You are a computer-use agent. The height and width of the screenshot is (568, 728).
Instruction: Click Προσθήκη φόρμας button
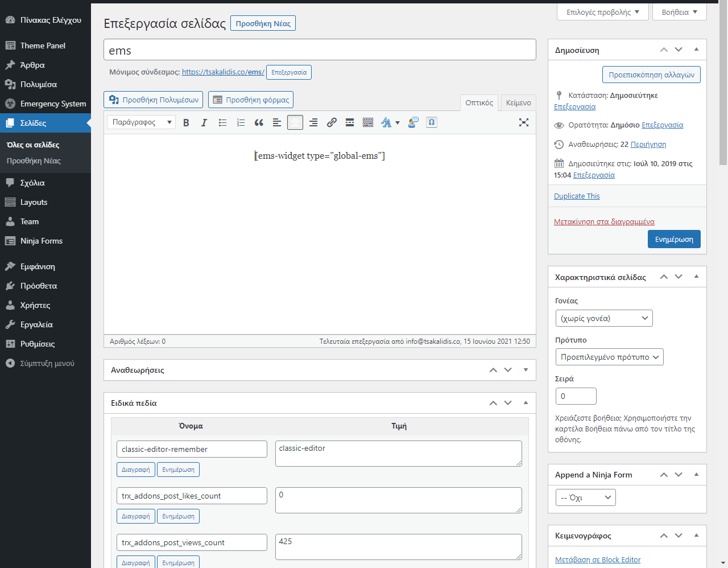click(x=251, y=100)
